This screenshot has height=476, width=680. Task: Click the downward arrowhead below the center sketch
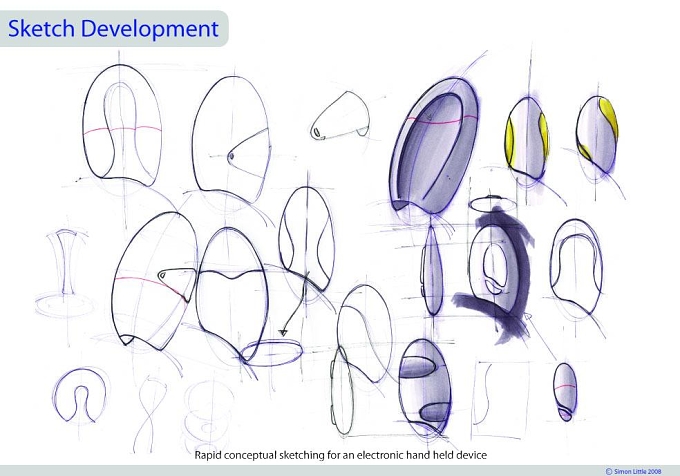(x=283, y=333)
